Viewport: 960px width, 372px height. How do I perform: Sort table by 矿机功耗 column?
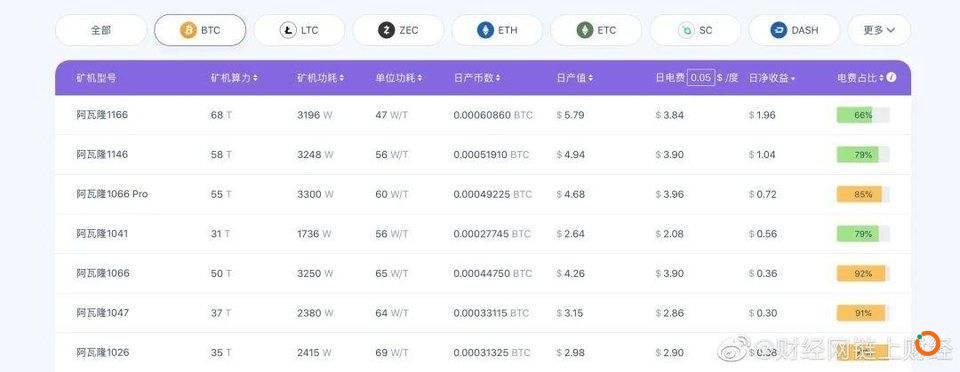[320, 78]
